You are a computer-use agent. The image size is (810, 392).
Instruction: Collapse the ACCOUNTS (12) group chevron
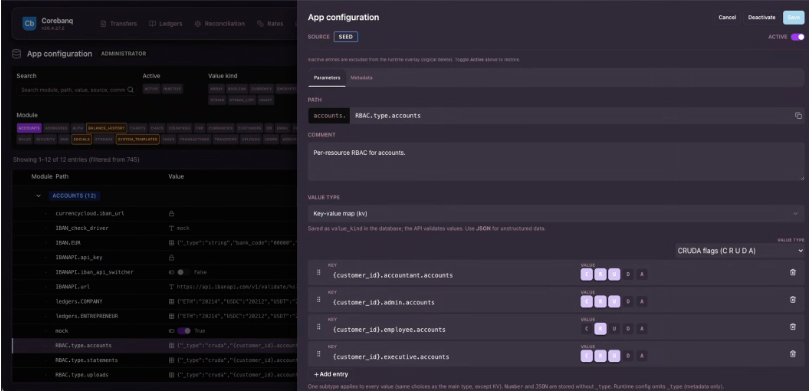click(38, 196)
